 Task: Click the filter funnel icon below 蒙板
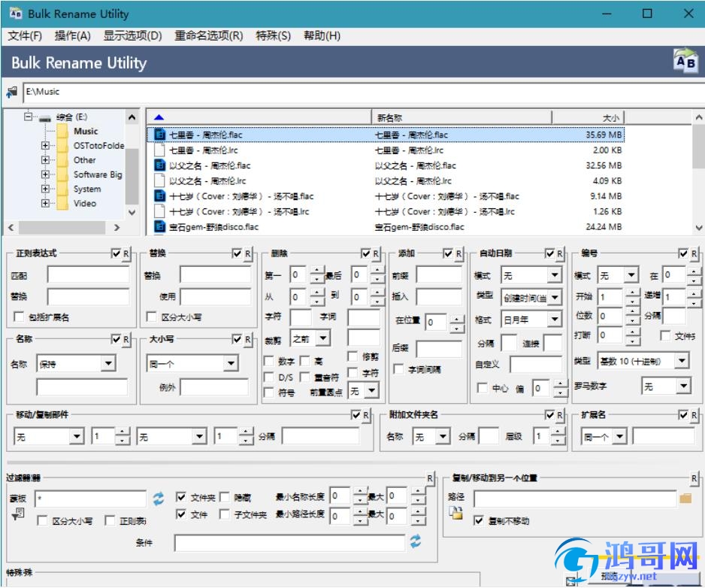pos(18,514)
